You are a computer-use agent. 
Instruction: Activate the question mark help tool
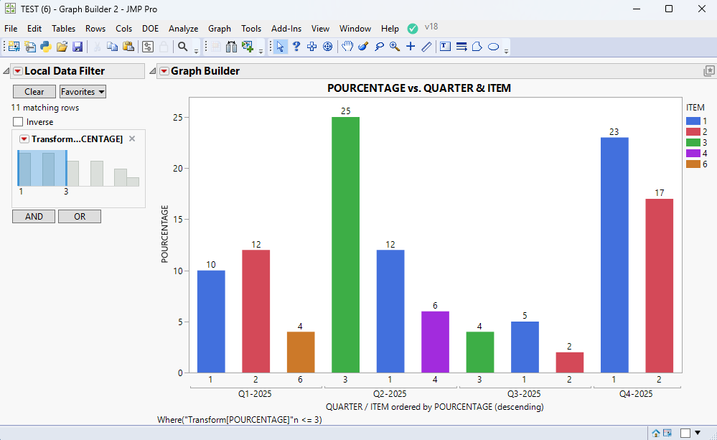(296, 47)
